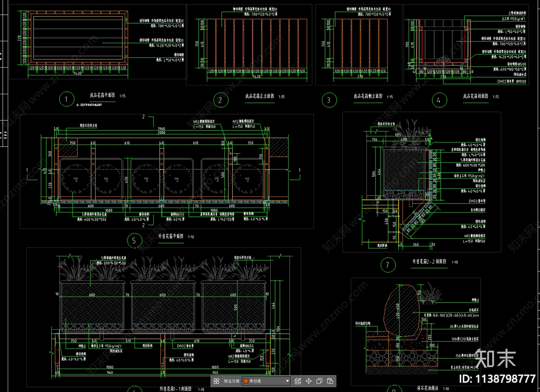Click the 标注分类 label in toolbar
Screen dimensions: 540x392
[x=232, y=381]
